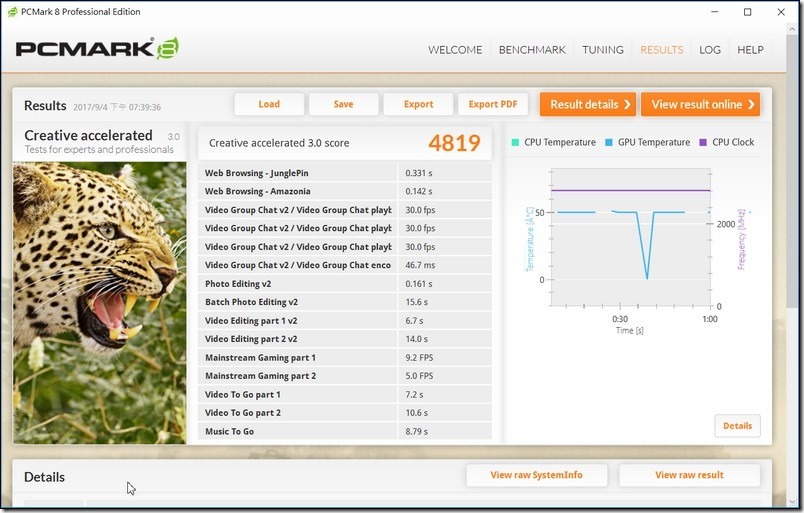Click the 8.79 s value
Viewport: 804px width, 513px height.
[416, 431]
